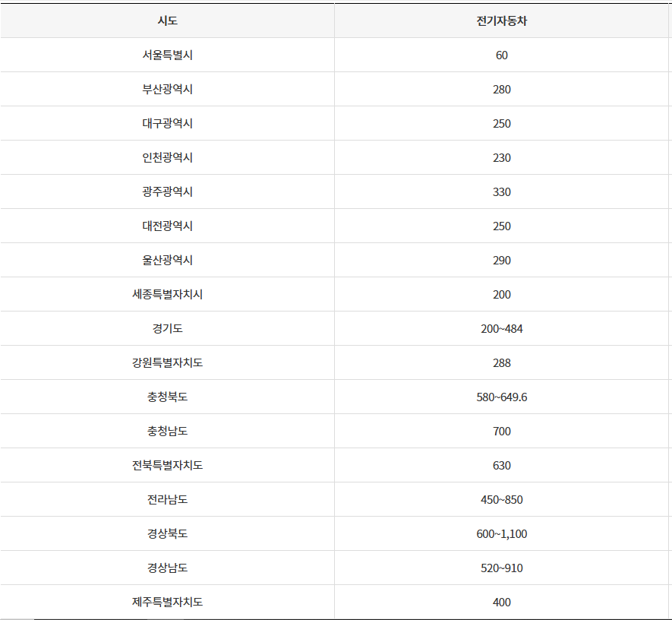Select the 450~850 value for 전라남도
Image resolution: width=672 pixels, height=620 pixels.
click(501, 499)
